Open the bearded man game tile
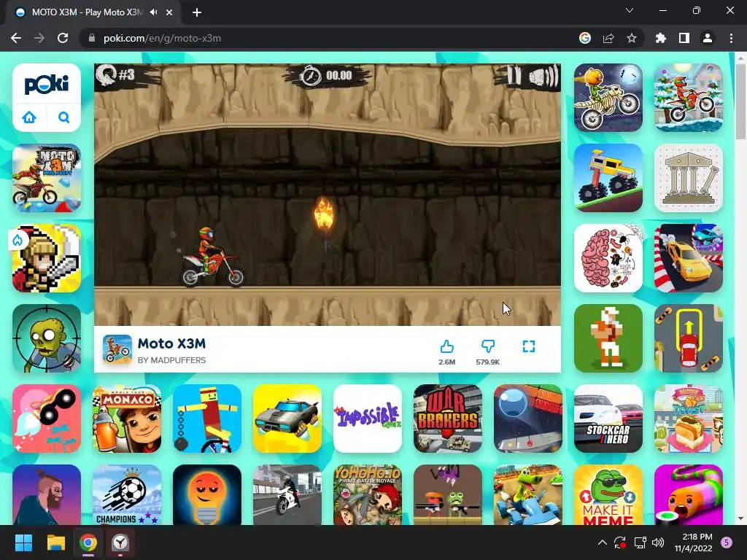Viewport: 747px width, 560px height. 47,495
